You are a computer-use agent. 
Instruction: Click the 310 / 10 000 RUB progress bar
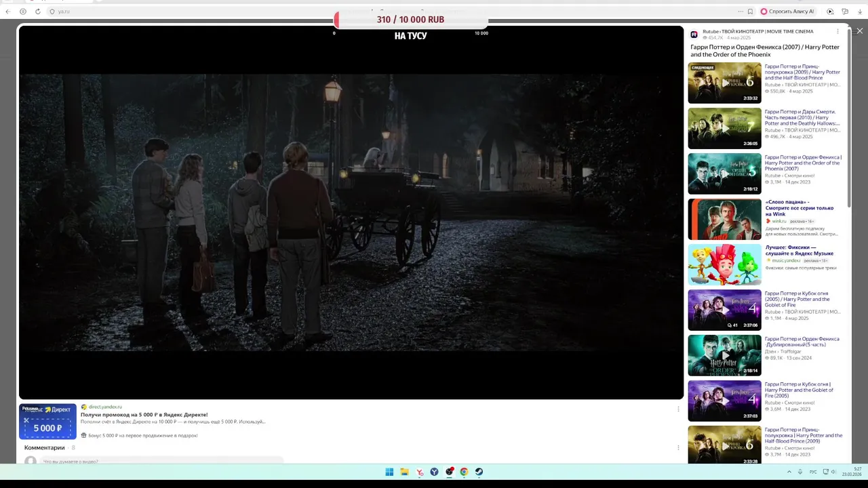[410, 20]
